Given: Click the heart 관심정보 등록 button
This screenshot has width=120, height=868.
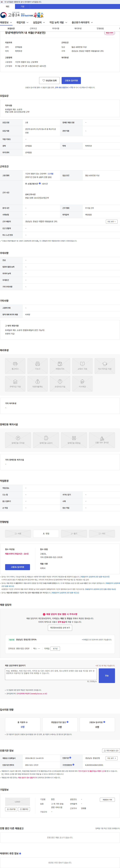Looking at the screenshot, I should coord(49,81).
